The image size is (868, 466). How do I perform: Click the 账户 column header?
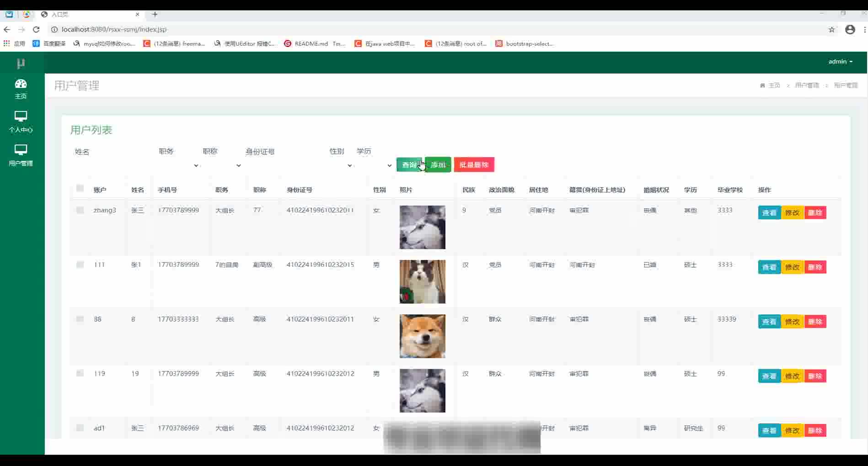[100, 190]
